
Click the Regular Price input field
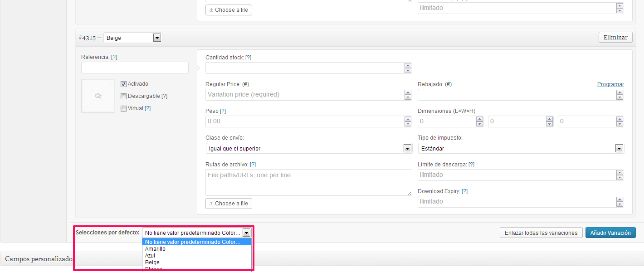pos(305,95)
